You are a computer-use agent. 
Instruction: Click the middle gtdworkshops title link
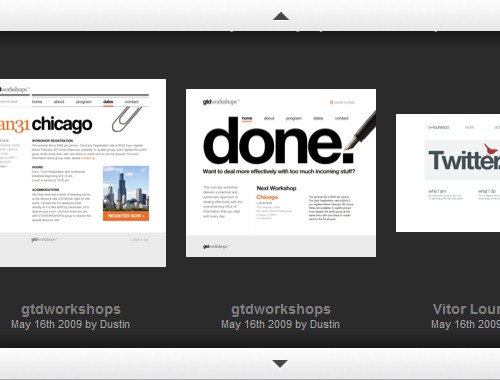(x=281, y=309)
